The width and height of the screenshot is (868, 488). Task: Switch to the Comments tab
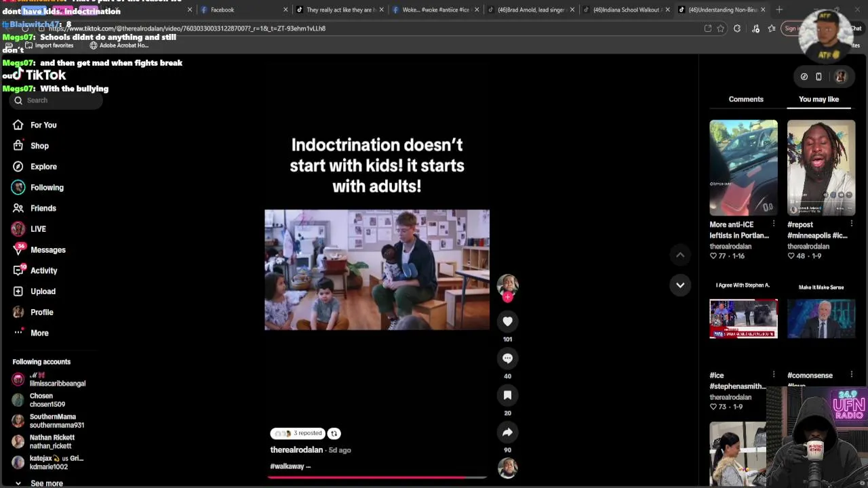coord(746,99)
